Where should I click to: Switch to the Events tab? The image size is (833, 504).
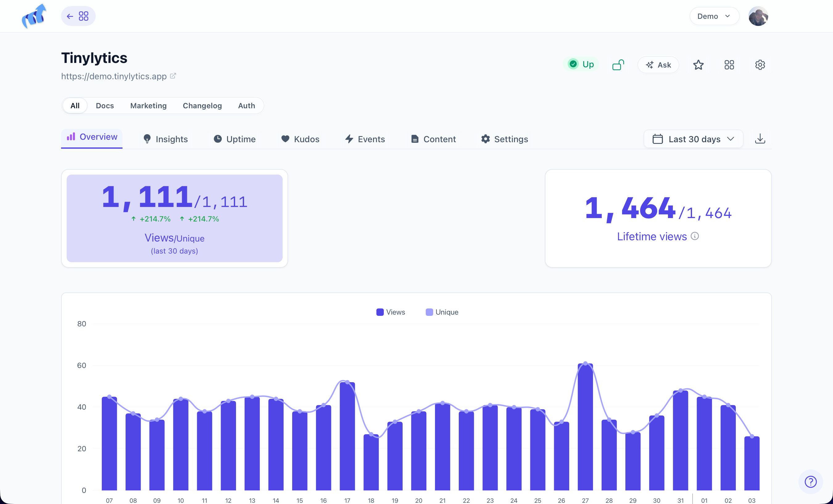pos(365,139)
